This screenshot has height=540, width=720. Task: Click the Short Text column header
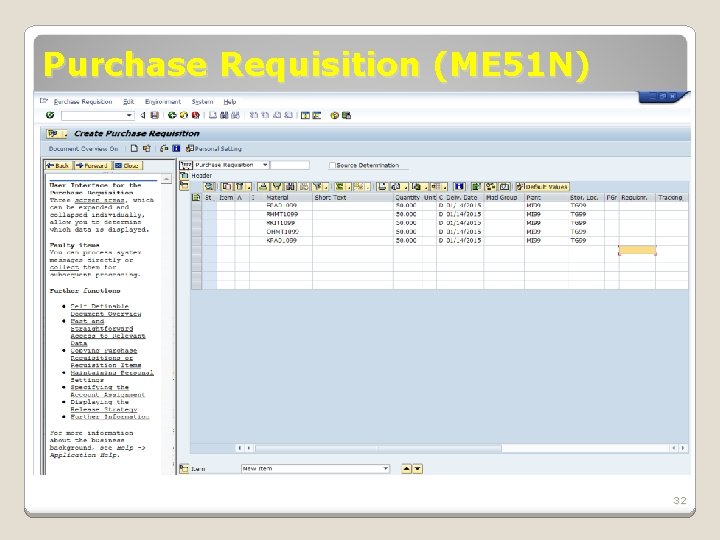tap(353, 197)
